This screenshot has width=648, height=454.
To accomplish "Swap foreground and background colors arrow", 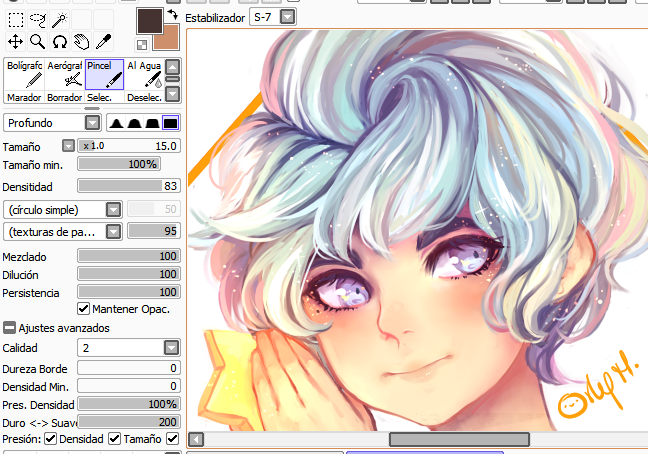I will 173,15.
